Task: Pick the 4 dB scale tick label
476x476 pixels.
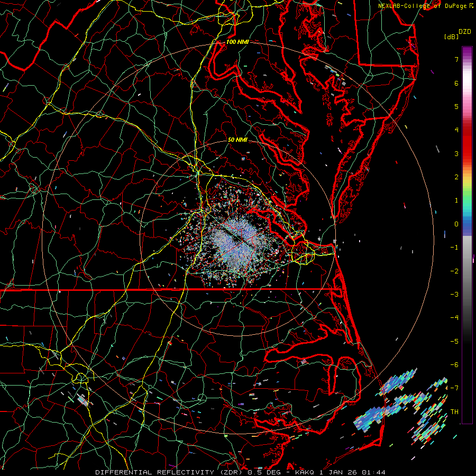Action: pyautogui.click(x=456, y=130)
